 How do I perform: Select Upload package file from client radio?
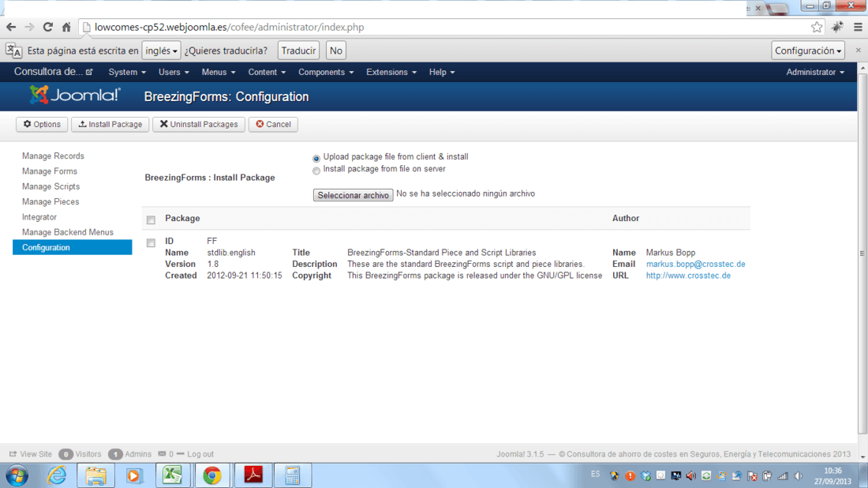[316, 159]
